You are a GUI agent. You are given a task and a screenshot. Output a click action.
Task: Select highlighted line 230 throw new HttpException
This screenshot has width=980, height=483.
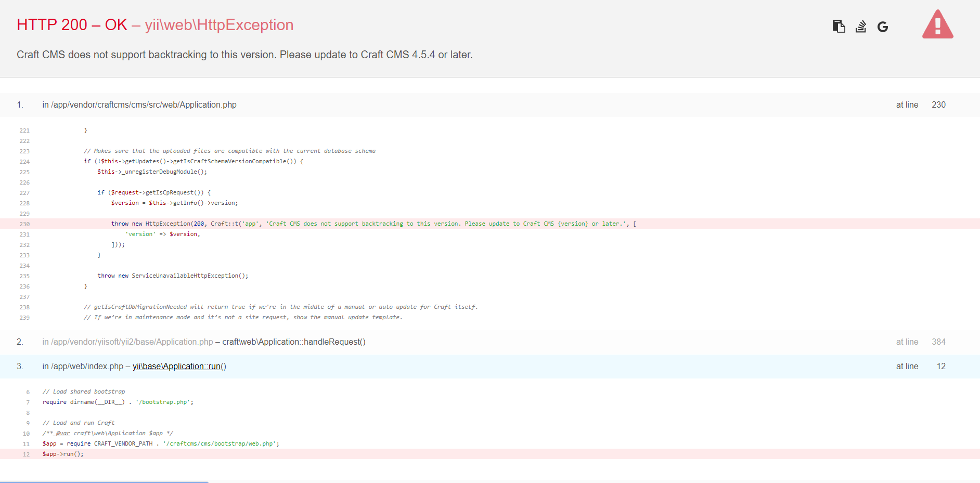point(364,224)
